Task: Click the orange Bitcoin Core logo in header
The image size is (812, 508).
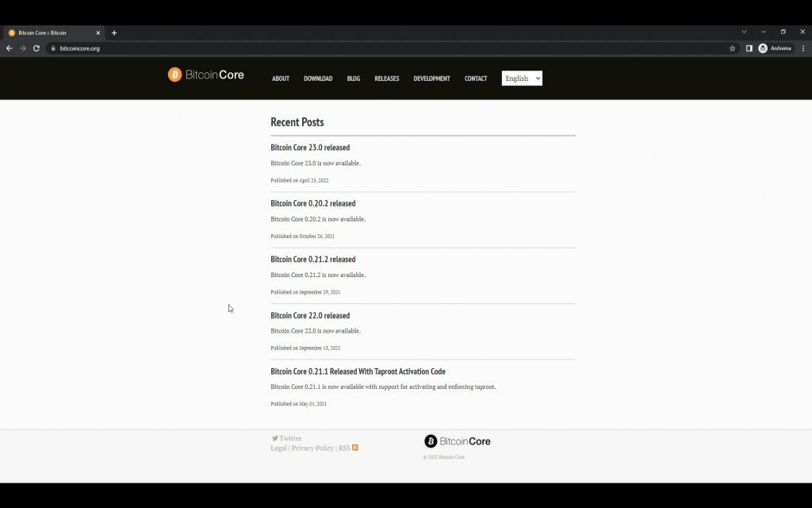Action: pyautogui.click(x=205, y=75)
